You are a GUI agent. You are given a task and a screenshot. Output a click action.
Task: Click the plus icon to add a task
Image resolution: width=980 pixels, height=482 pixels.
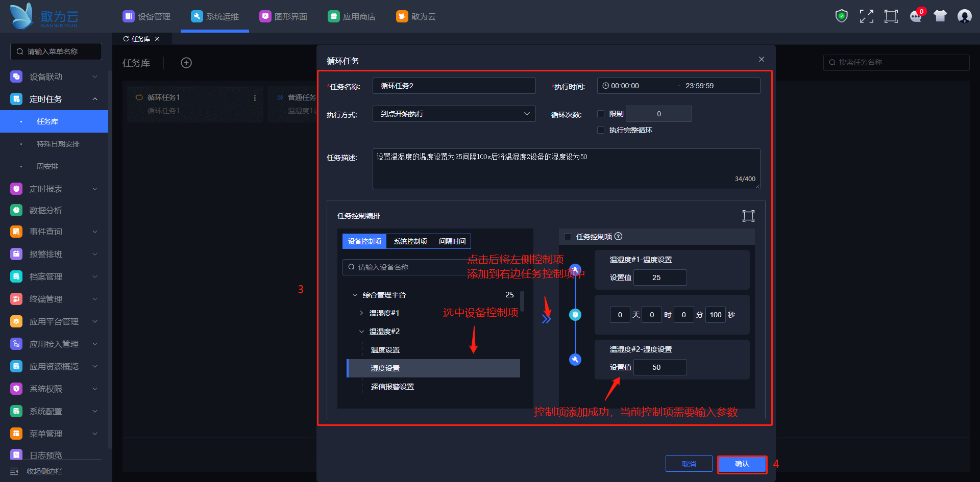186,63
